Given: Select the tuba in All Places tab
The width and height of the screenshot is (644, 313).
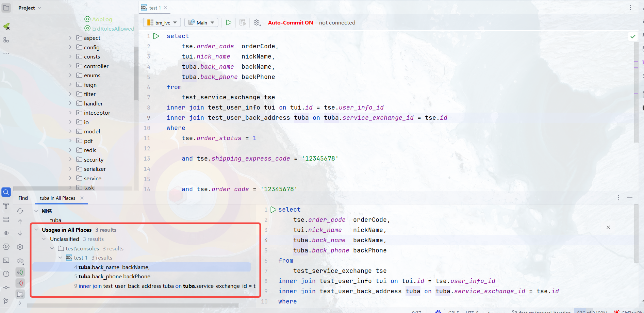Looking at the screenshot, I should tap(57, 198).
